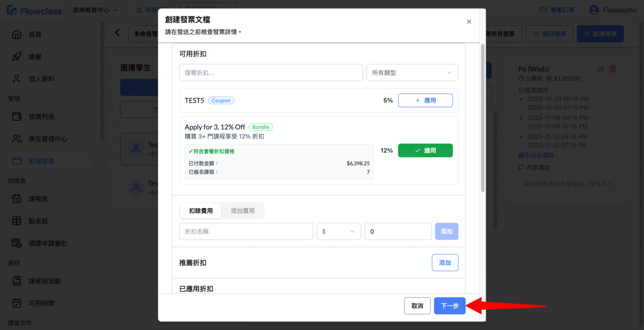Open the $ currency unit dropdown

tap(339, 231)
